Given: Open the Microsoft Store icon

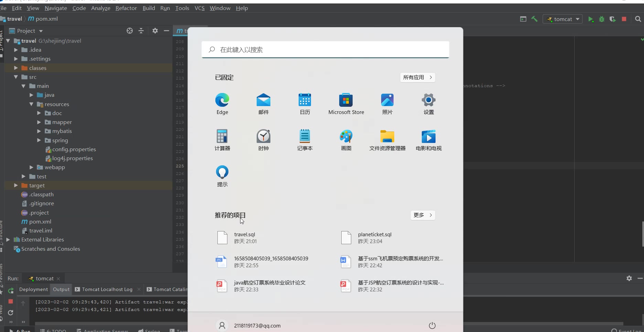Looking at the screenshot, I should click(346, 103).
